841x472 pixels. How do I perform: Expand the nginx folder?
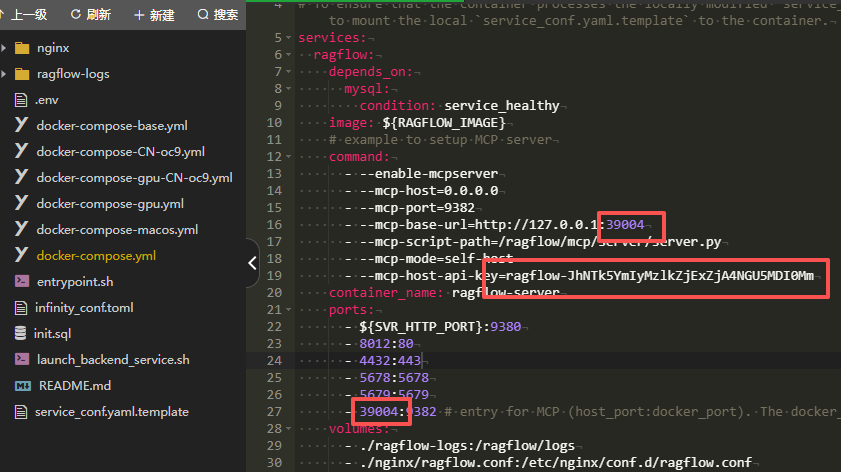[x=53, y=48]
